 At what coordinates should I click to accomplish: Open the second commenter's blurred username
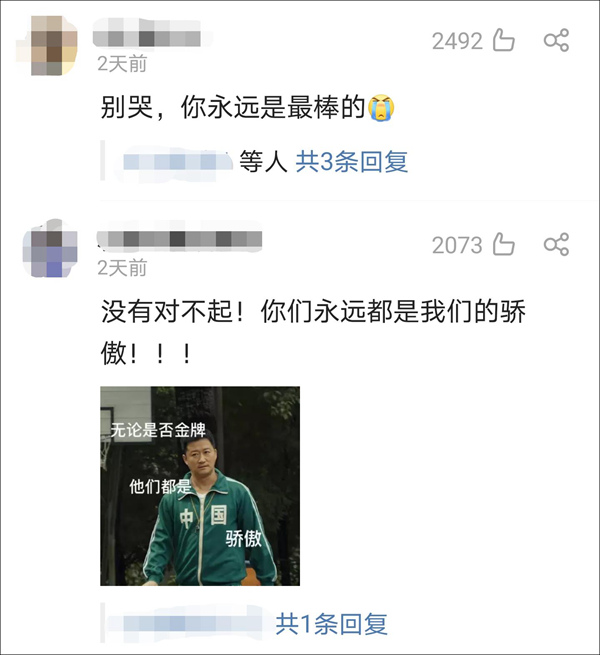179,239
